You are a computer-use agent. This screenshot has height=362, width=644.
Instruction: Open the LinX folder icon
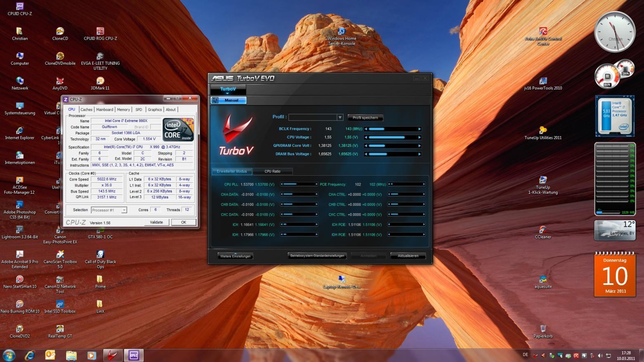tap(100, 307)
